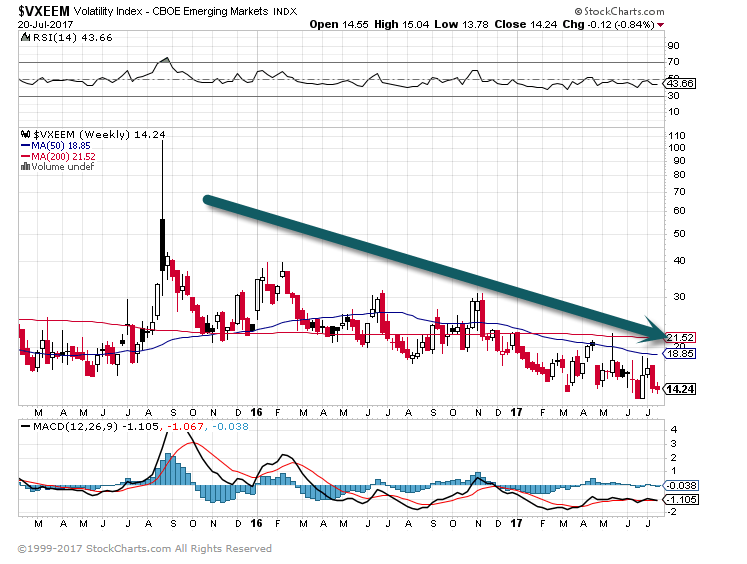Click the Open 14.55 value

point(339,24)
